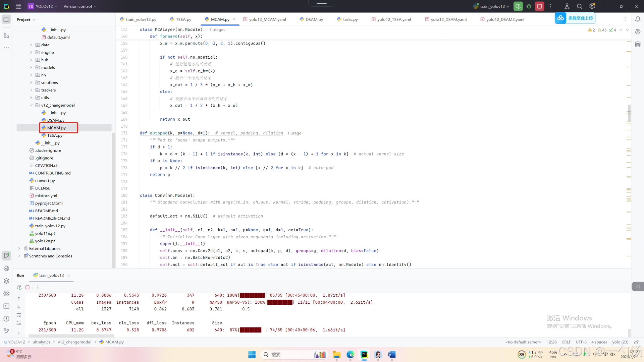Open the Notifications bell panel
Viewport: 644px width, 362px height.
click(x=638, y=19)
